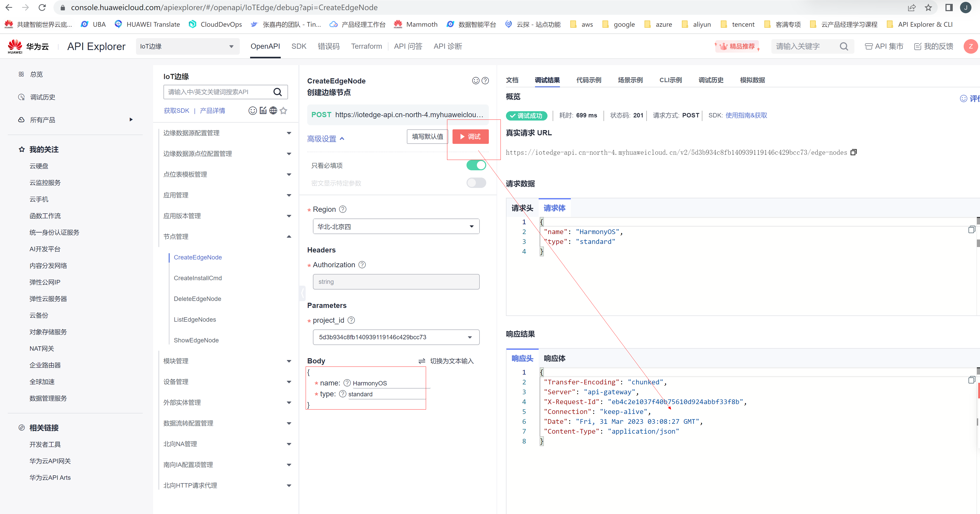Click help icon next to project_id
Viewport: 980px width, 514px height.
click(x=351, y=320)
